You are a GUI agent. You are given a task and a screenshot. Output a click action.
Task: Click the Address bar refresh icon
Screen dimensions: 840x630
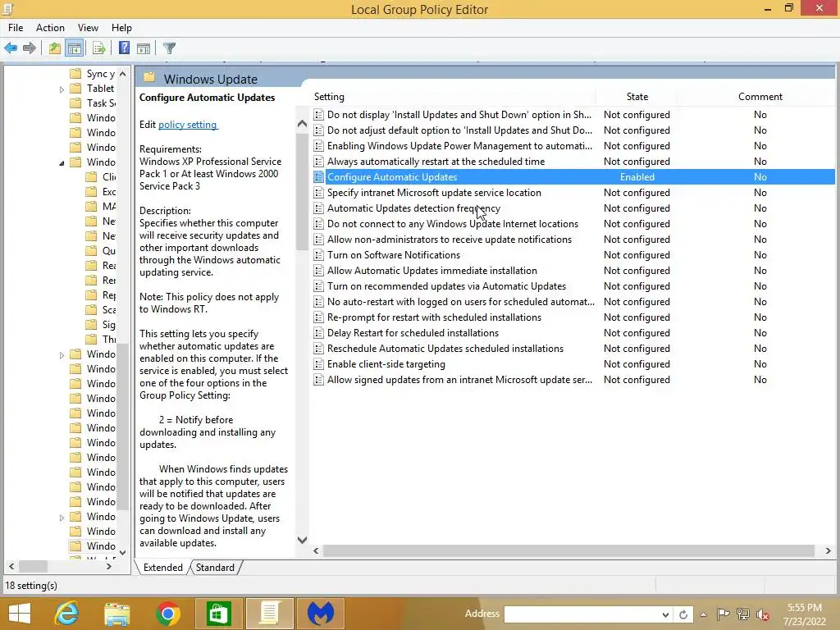pos(683,614)
